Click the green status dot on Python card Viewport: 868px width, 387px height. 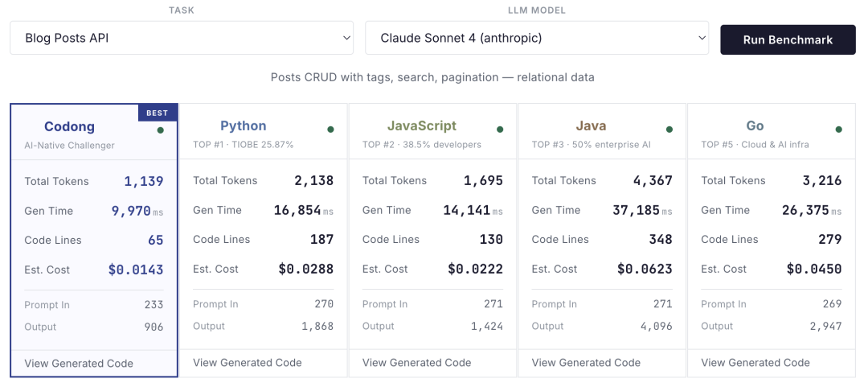coord(330,129)
